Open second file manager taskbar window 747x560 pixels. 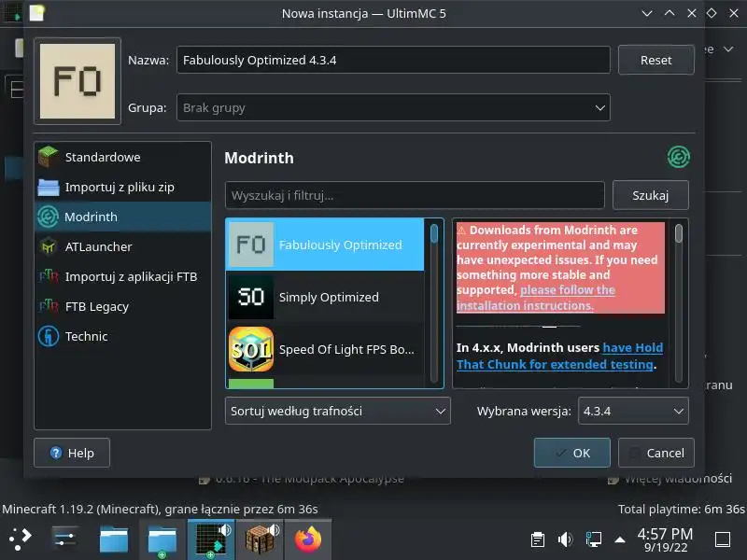[162, 539]
